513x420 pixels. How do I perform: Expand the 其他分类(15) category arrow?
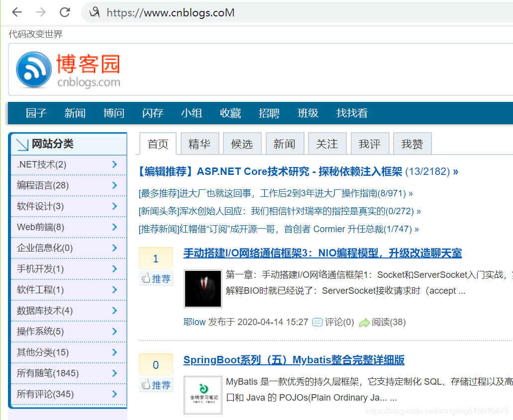(114, 352)
